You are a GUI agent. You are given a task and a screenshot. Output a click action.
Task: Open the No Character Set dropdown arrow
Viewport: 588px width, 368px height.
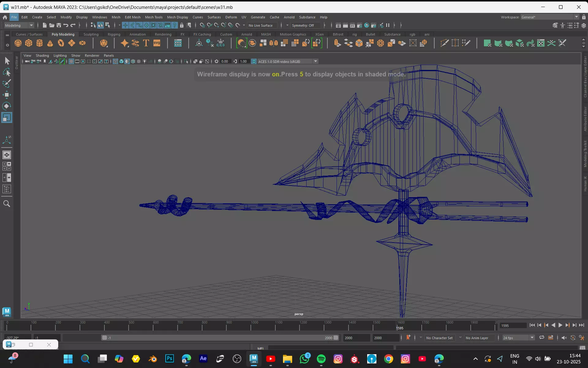click(x=421, y=338)
